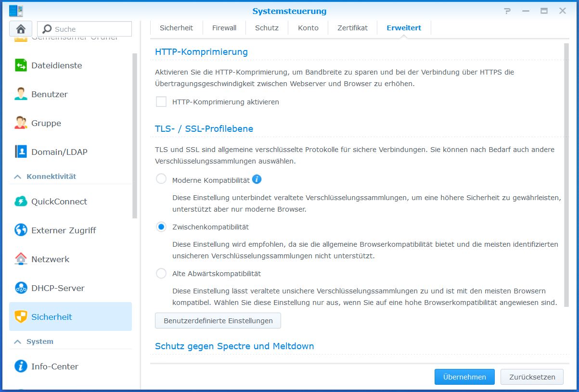Screen dimensions: 579x392
Task: Open Netzwerk via its house icon
Action: pyautogui.click(x=21, y=259)
